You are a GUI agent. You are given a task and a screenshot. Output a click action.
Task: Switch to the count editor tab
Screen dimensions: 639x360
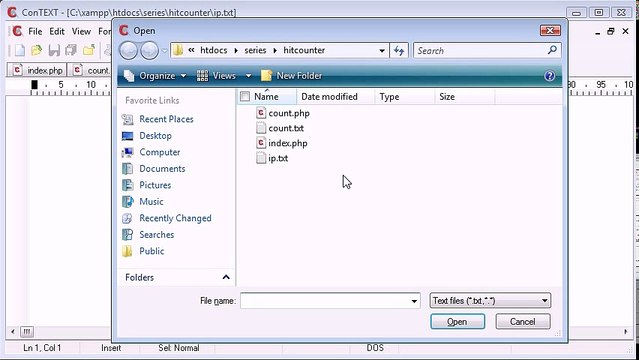pos(90,70)
